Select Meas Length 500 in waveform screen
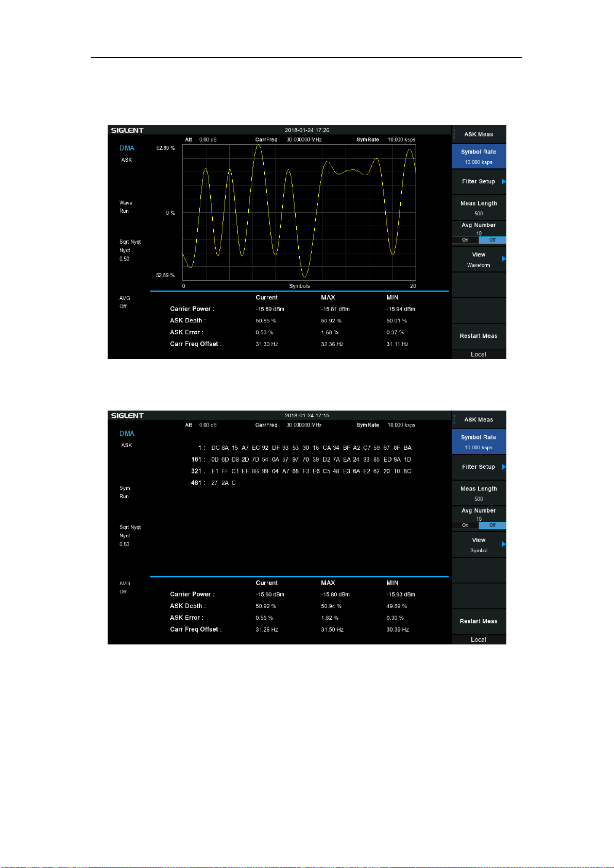614x868 pixels. [479, 208]
